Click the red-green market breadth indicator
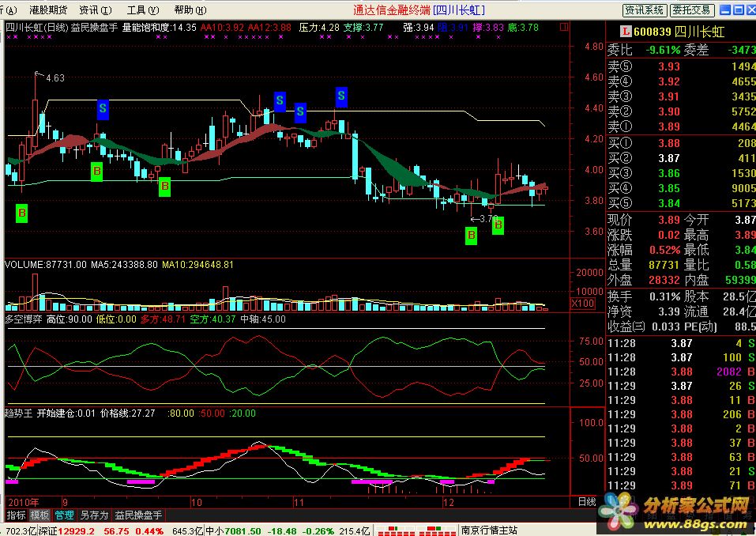The width and height of the screenshot is (756, 536). point(416,531)
